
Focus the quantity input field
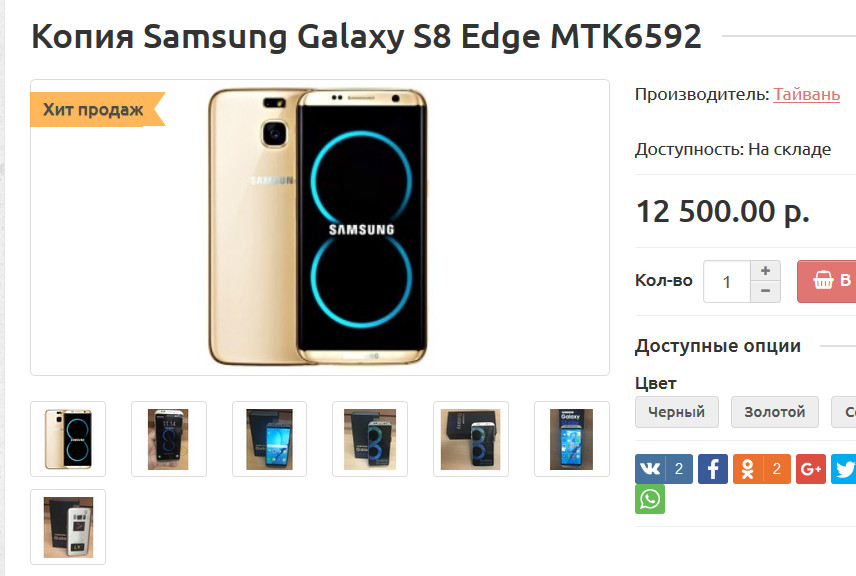(727, 282)
